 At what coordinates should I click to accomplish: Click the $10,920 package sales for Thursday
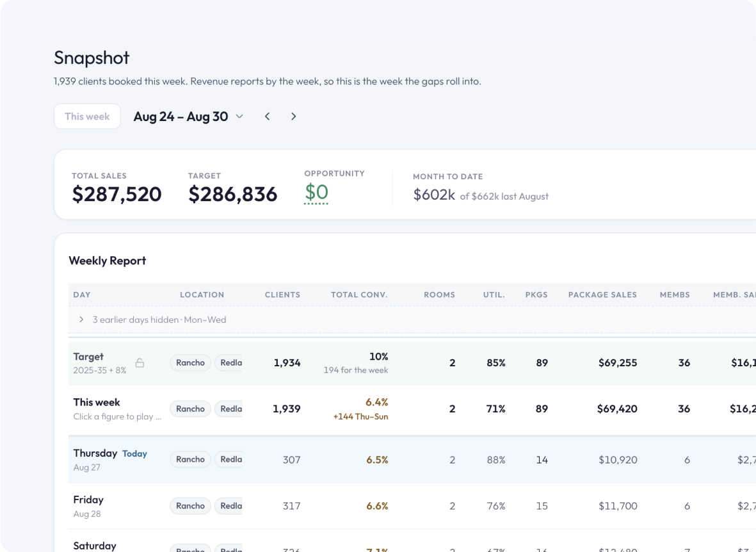(x=618, y=460)
